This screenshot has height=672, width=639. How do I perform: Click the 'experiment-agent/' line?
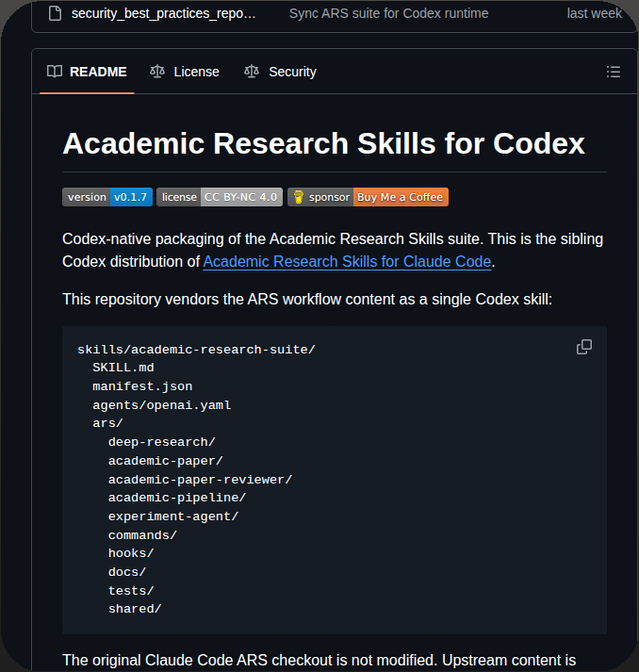point(173,516)
